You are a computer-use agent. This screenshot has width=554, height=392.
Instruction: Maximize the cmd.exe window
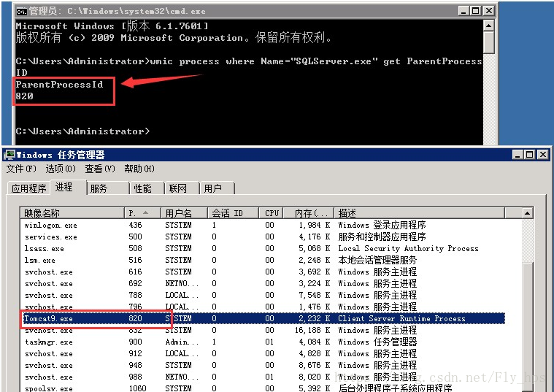[x=476, y=11]
